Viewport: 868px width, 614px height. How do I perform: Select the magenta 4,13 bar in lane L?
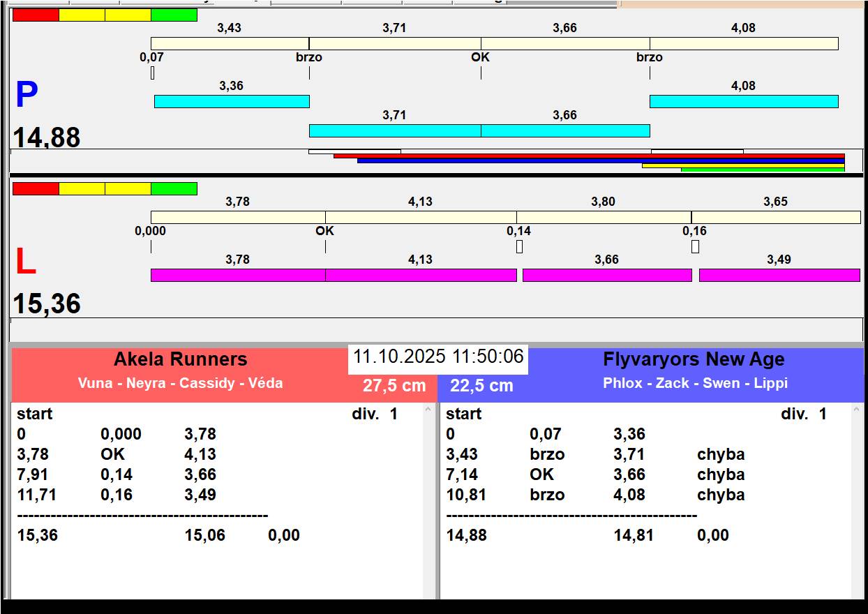[x=421, y=275]
